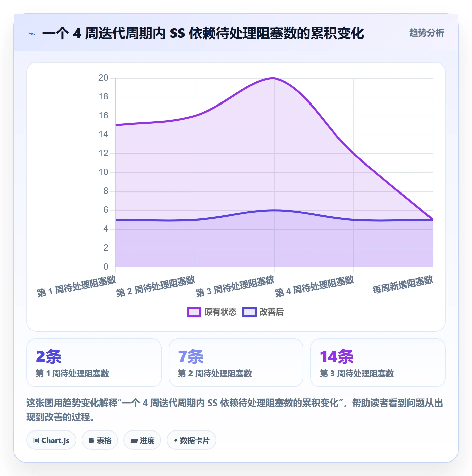Open the 14条 第 3 周待处理阻塞数 card

pyautogui.click(x=378, y=363)
